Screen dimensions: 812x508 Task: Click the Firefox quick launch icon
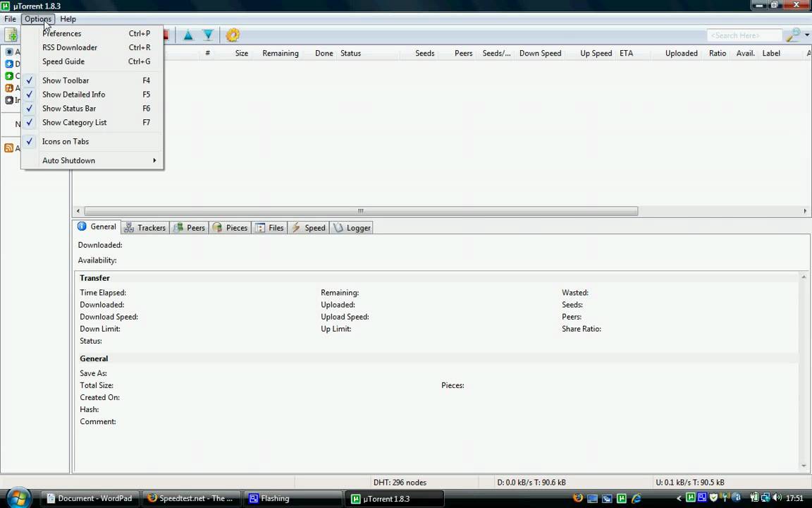coord(578,499)
